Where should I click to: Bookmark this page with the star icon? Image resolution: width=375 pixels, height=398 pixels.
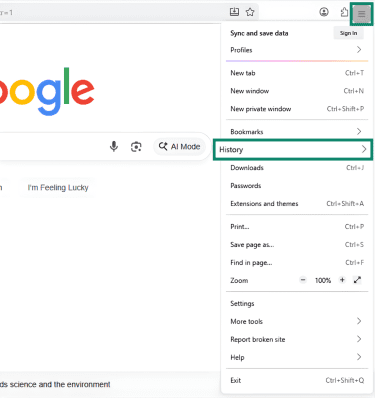click(x=250, y=12)
